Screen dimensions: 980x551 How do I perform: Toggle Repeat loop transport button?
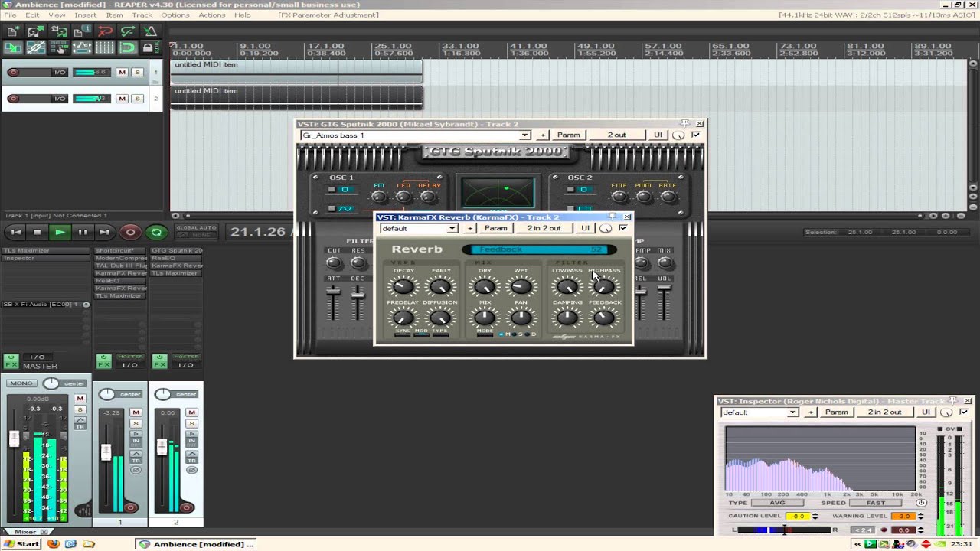coord(156,232)
